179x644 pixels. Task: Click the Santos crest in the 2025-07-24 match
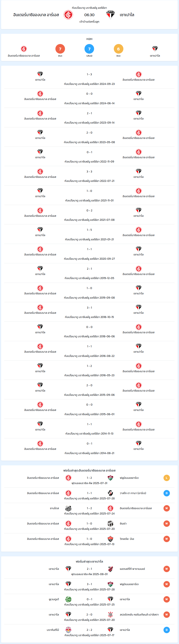click(x=68, y=508)
